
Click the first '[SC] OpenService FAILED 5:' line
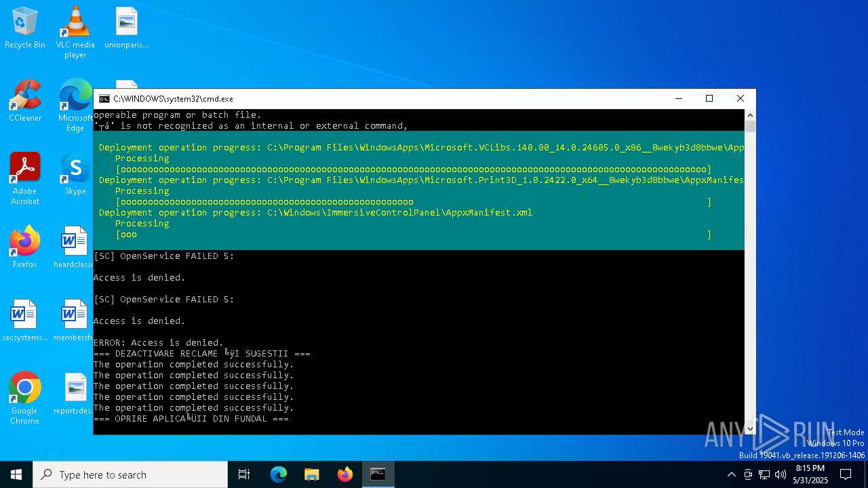164,256
